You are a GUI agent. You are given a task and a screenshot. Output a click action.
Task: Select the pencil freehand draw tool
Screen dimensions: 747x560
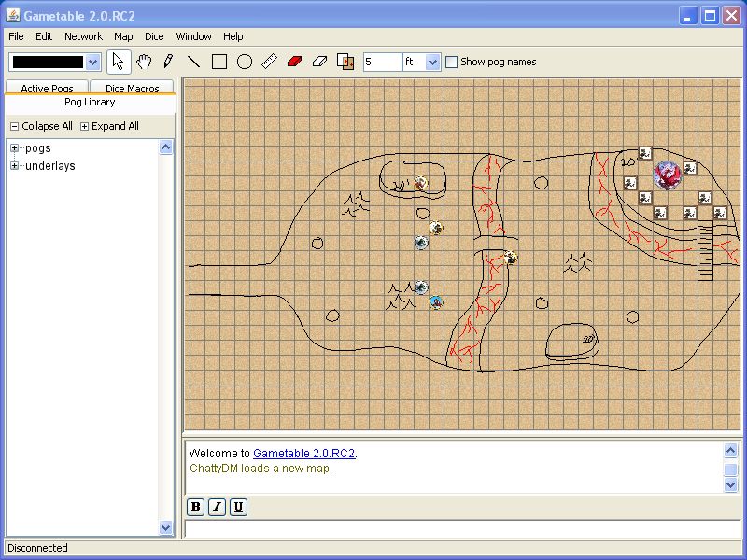point(168,62)
